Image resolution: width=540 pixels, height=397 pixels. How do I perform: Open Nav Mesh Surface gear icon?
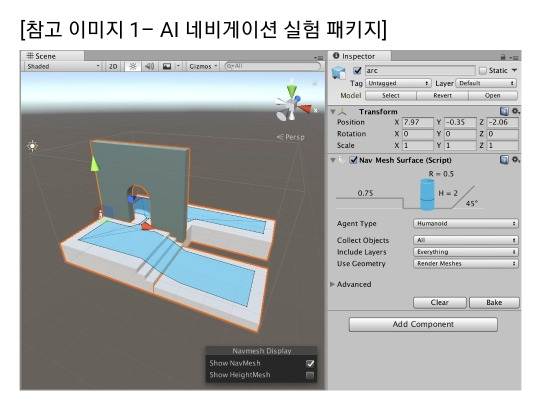click(x=516, y=160)
